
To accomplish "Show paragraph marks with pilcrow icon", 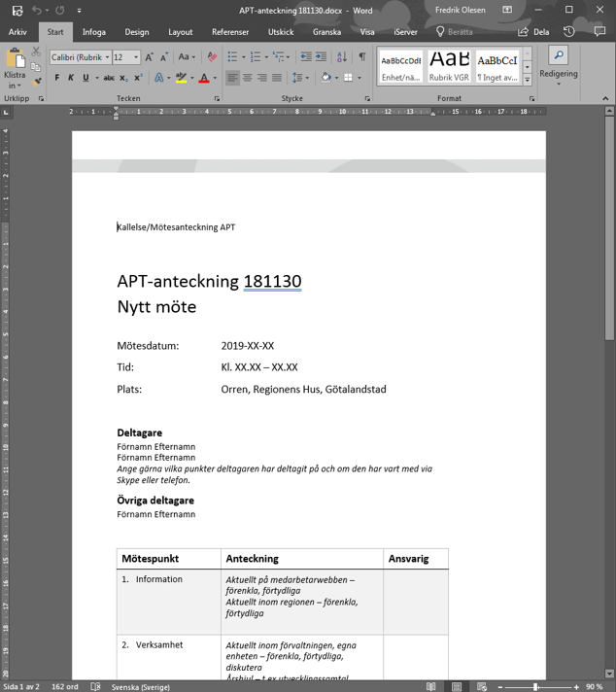I will coord(362,57).
